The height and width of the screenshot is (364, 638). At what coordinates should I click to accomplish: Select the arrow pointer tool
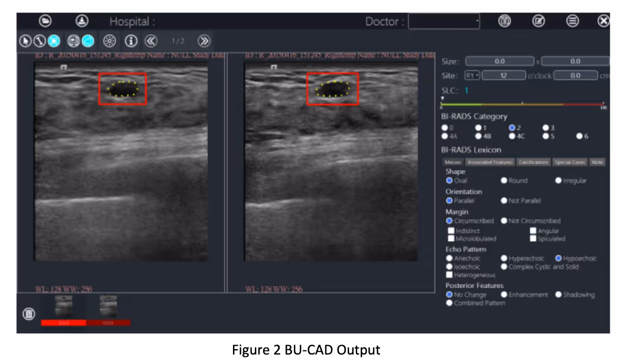click(25, 41)
